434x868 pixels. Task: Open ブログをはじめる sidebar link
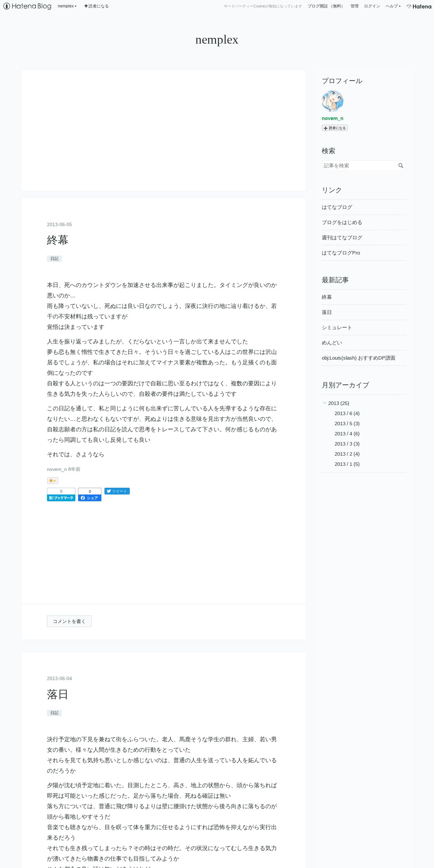[x=342, y=222]
